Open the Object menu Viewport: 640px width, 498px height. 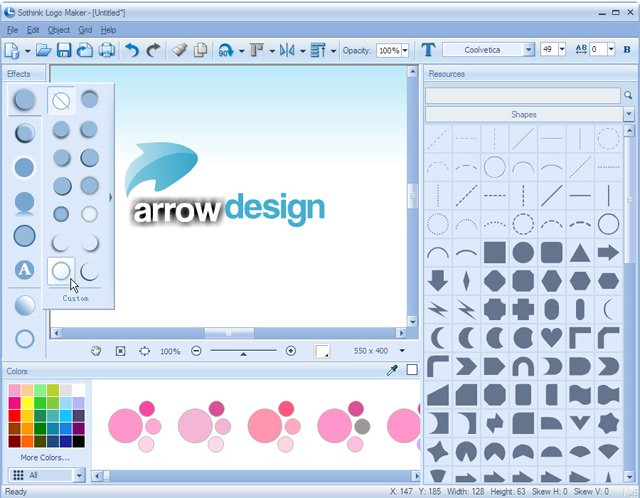click(x=59, y=30)
